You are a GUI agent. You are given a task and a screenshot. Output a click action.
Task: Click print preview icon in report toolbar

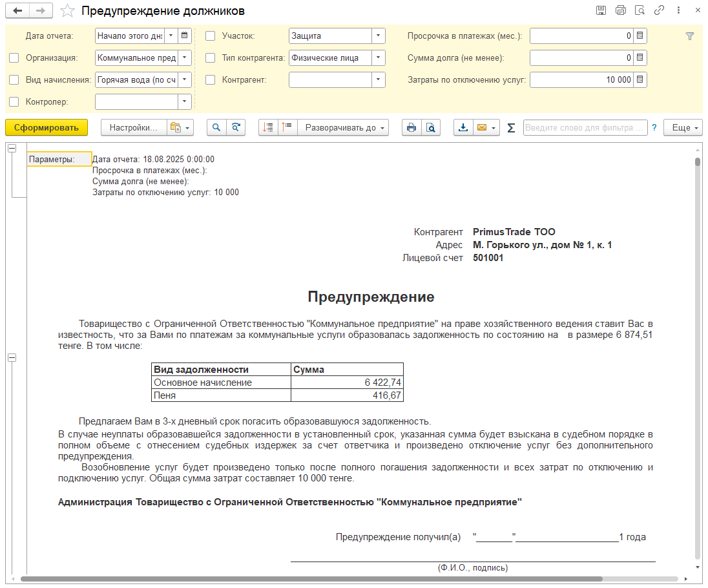click(430, 128)
